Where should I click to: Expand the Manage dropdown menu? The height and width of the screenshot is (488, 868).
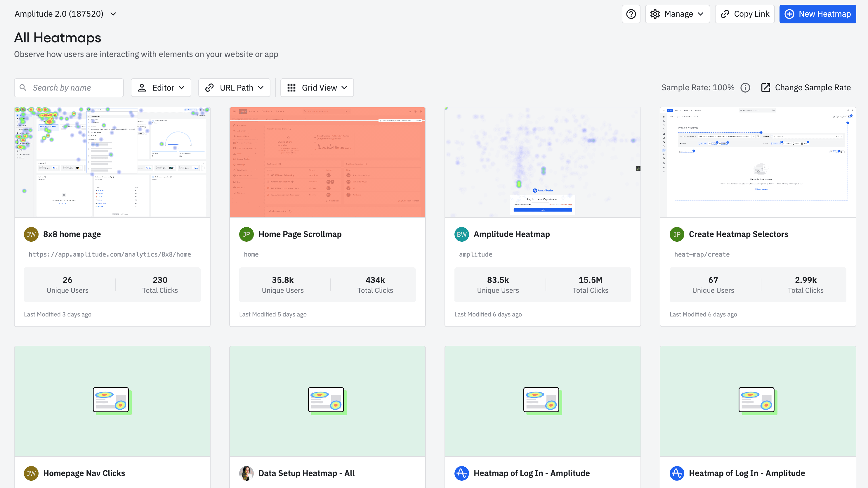677,14
